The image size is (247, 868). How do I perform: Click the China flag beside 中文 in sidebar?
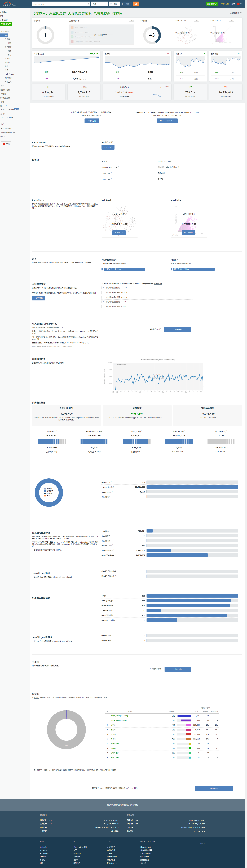coord(4,144)
